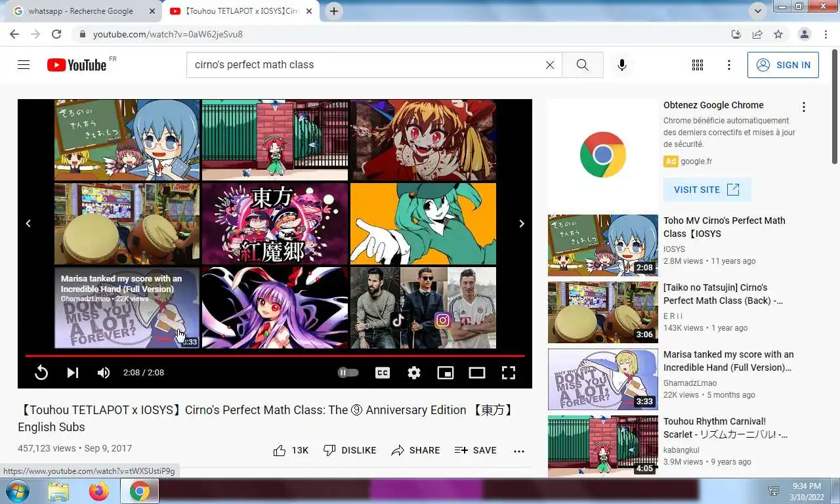This screenshot has height=504, width=840.
Task: Open the YouTube apps grid
Action: tap(698, 65)
